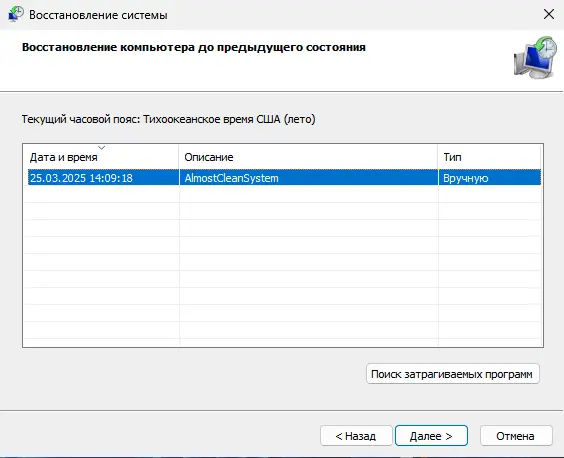The height and width of the screenshot is (458, 564).
Task: Click heading Восстановление компьютера до предыдущего состояния
Action: tap(194, 47)
